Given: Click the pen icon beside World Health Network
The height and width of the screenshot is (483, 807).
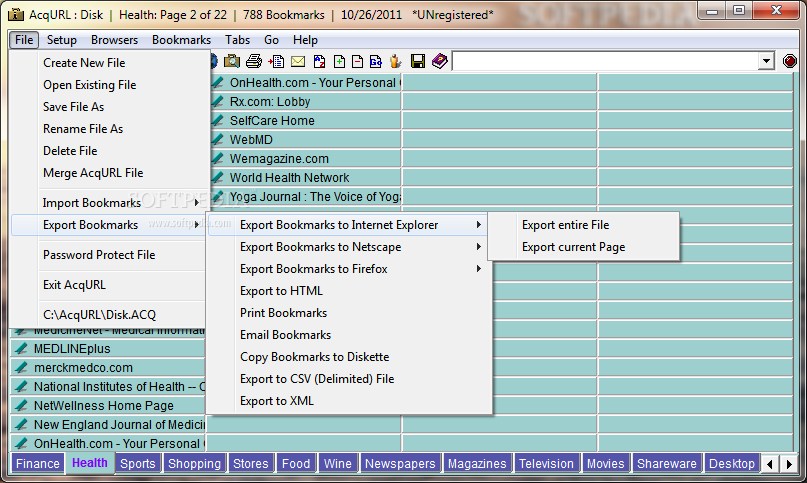Looking at the screenshot, I should (218, 178).
